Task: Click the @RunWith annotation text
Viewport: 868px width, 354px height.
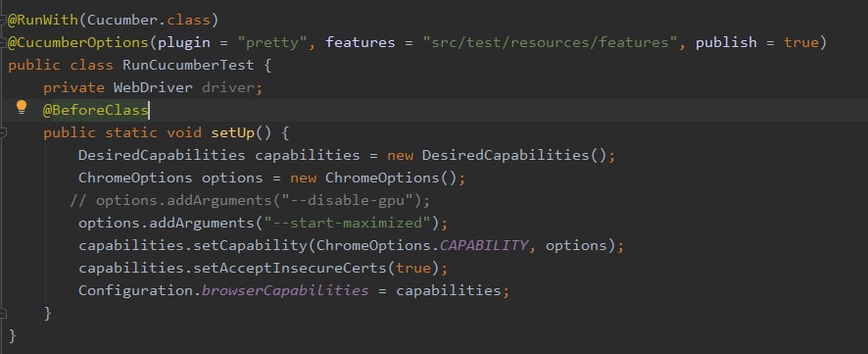Action: click(43, 21)
